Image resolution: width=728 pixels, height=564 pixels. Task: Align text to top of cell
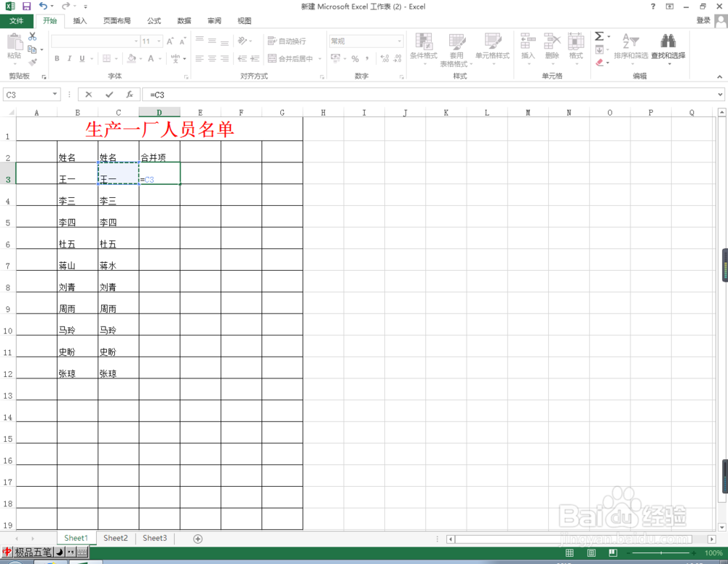pos(199,40)
